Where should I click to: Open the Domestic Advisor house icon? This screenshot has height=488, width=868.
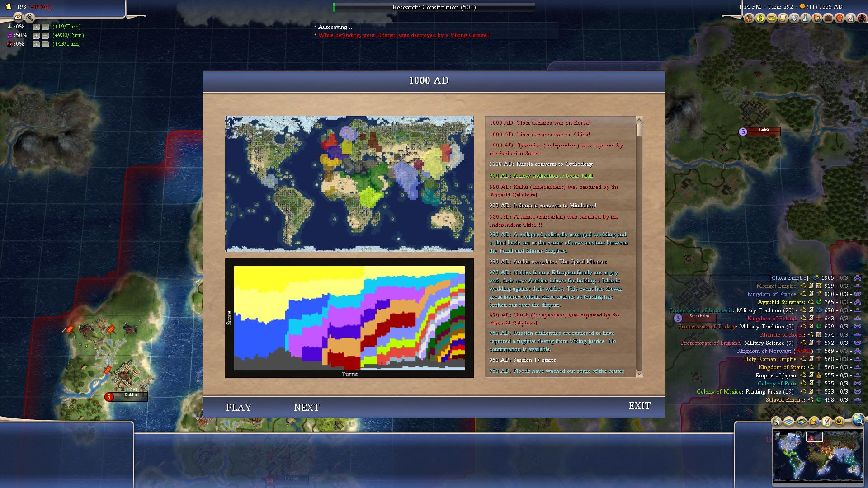[x=749, y=18]
